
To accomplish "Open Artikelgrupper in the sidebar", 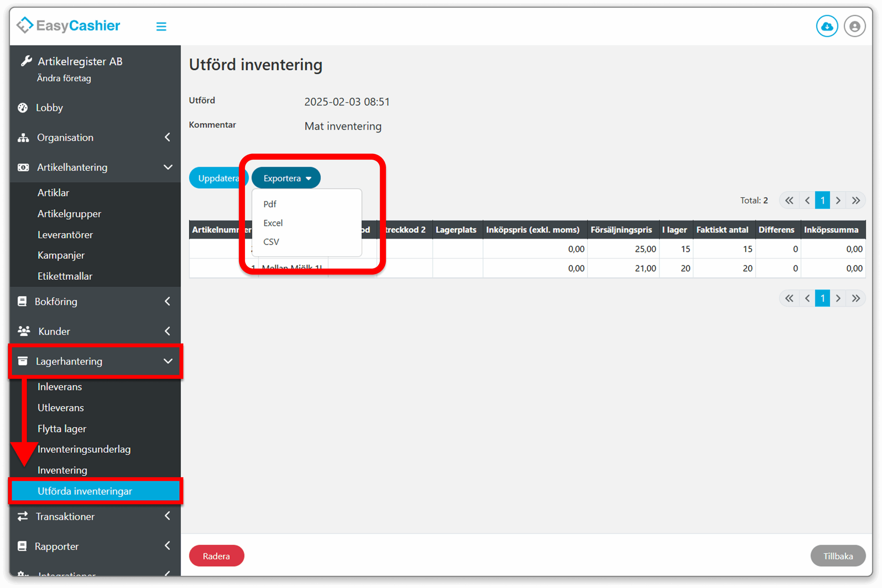I will [70, 213].
